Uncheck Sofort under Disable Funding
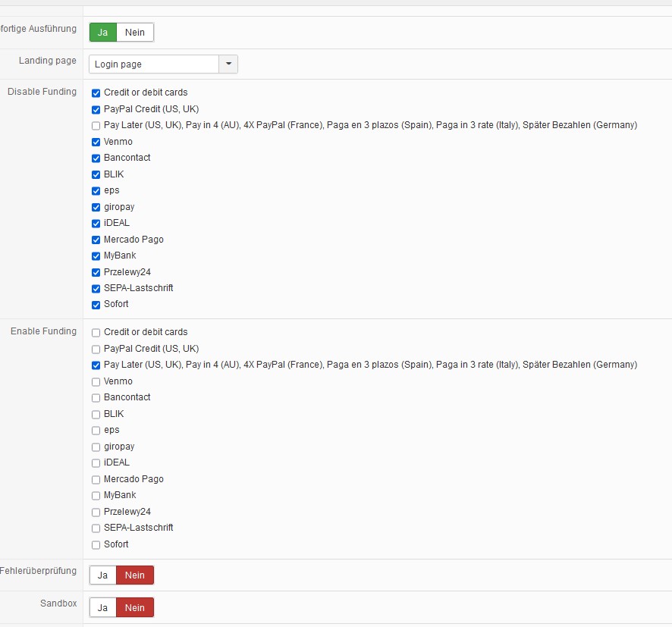 coord(96,305)
